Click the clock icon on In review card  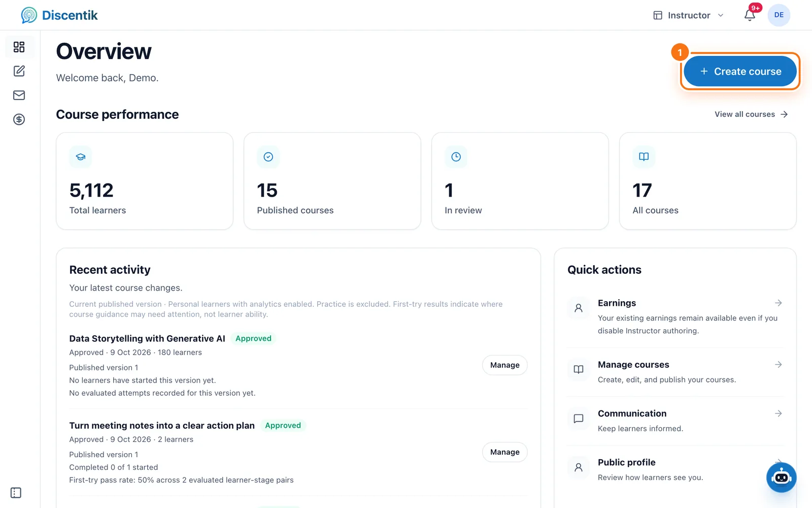tap(456, 157)
